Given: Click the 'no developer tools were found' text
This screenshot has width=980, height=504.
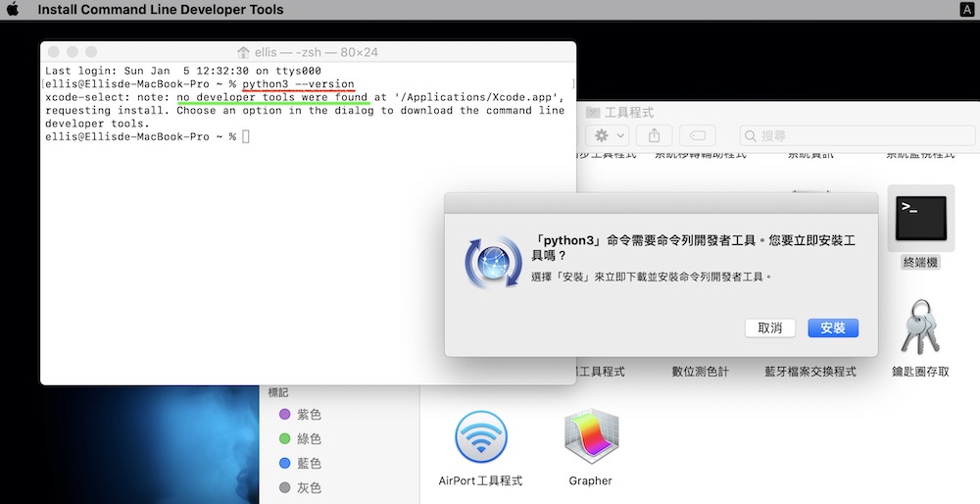Looking at the screenshot, I should tap(271, 97).
